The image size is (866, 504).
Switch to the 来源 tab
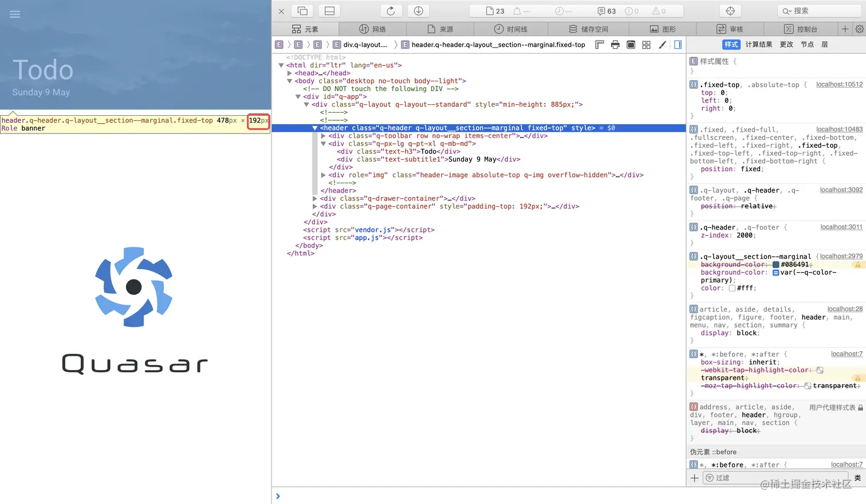(440, 29)
